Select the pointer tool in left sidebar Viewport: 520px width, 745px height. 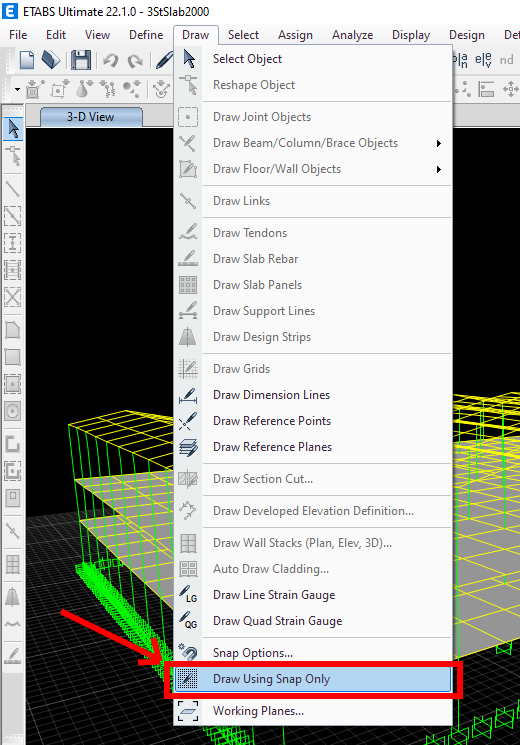click(x=13, y=129)
